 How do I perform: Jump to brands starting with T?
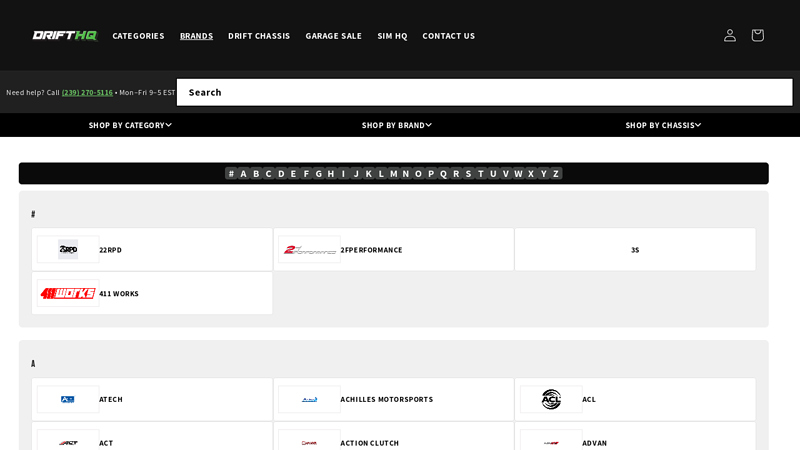point(481,173)
